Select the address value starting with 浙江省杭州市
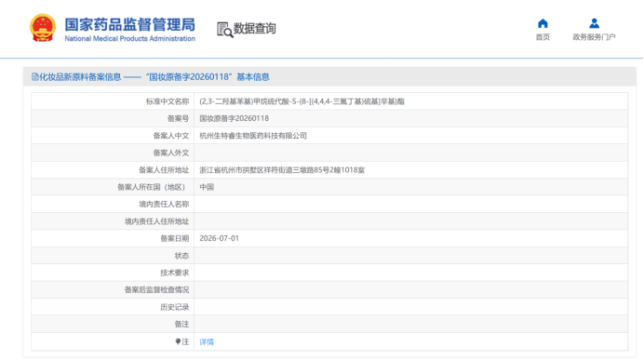Screen dimensions: 644x360 pyautogui.click(x=282, y=170)
